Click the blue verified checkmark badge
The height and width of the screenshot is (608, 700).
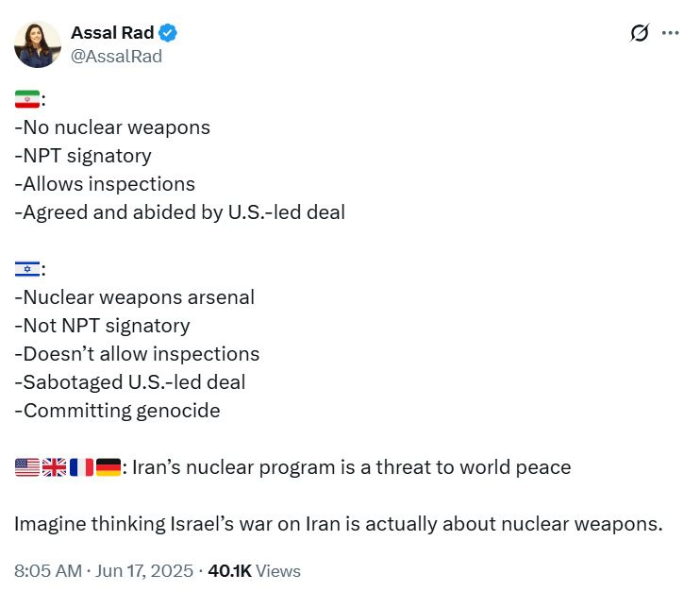[x=168, y=33]
